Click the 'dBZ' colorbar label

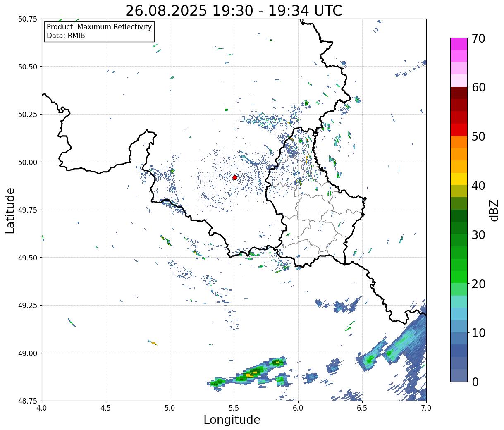click(494, 210)
